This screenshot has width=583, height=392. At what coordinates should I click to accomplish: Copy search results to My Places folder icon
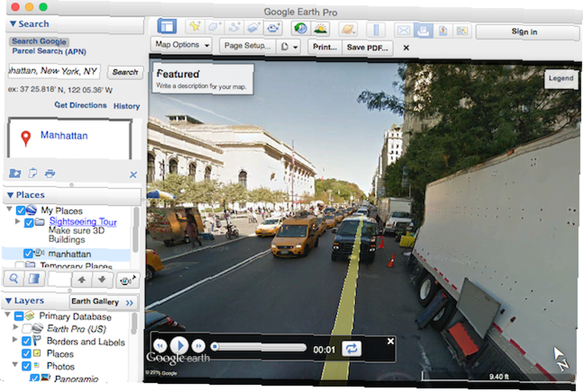point(15,173)
